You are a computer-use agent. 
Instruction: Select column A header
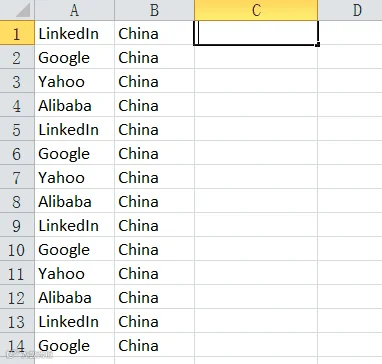click(x=75, y=10)
